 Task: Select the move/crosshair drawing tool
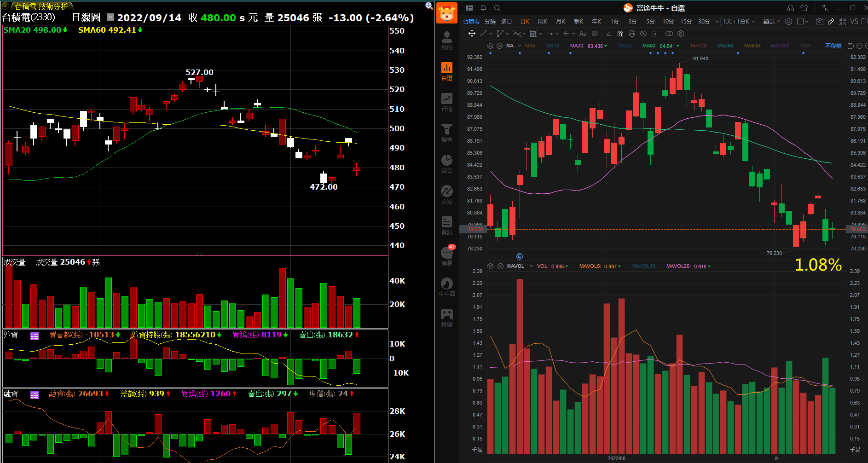tap(472, 34)
